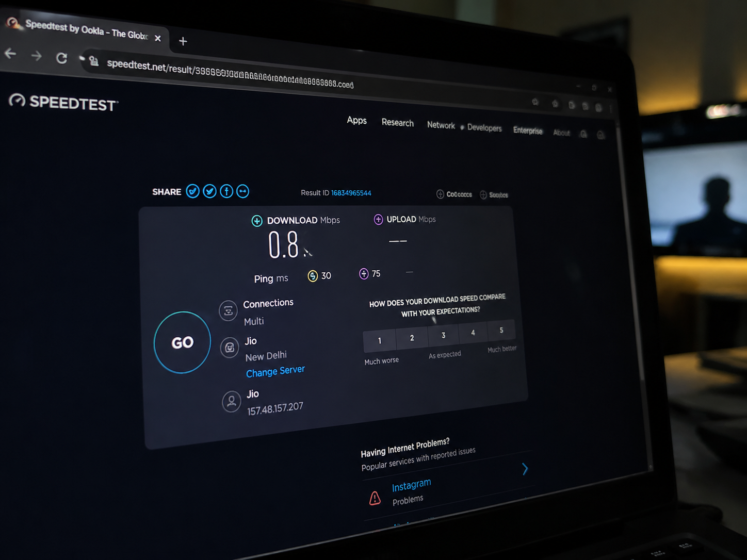Click the Jio user profile icon
747x560 pixels.
(x=232, y=401)
